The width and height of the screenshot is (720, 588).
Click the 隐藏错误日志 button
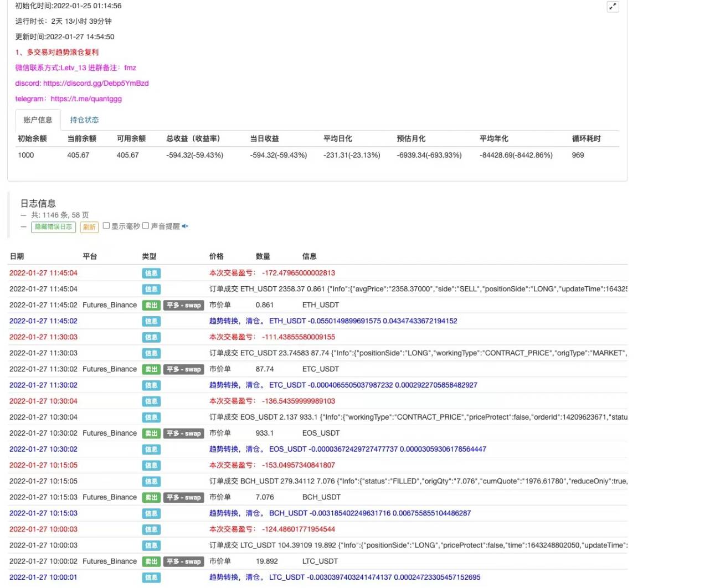53,227
